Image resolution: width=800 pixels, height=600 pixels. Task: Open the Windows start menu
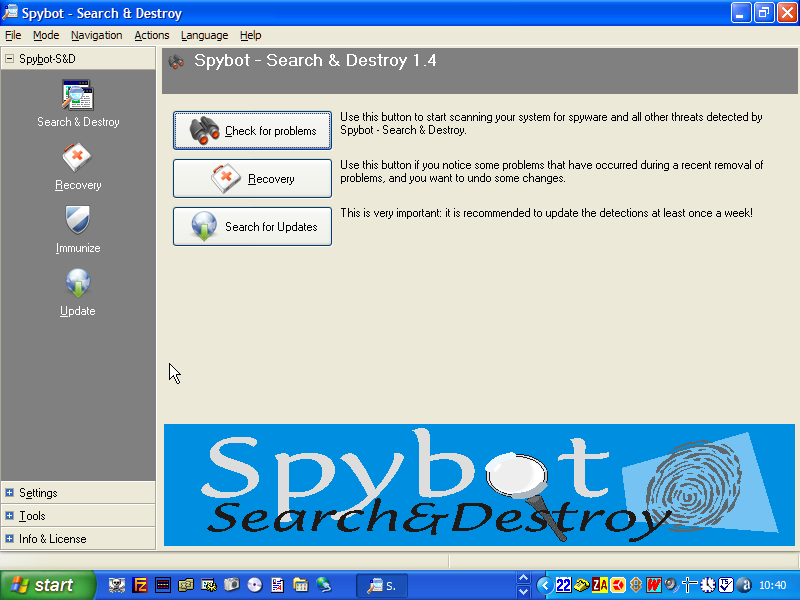click(x=47, y=585)
